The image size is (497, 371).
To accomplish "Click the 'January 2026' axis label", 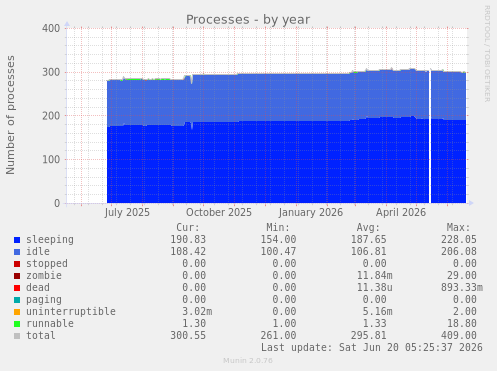I will (311, 212).
